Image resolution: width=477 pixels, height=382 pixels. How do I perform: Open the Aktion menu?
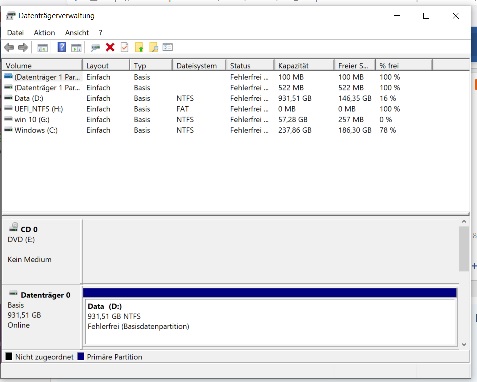(x=44, y=33)
